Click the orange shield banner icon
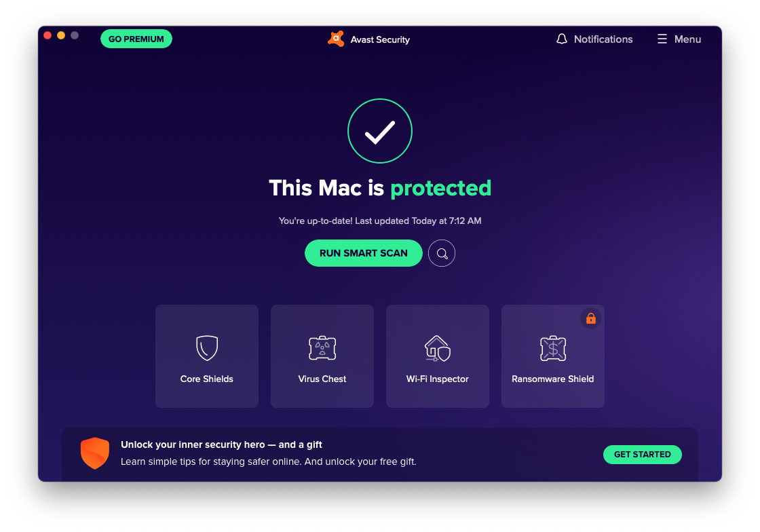The height and width of the screenshot is (532, 760). click(95, 453)
